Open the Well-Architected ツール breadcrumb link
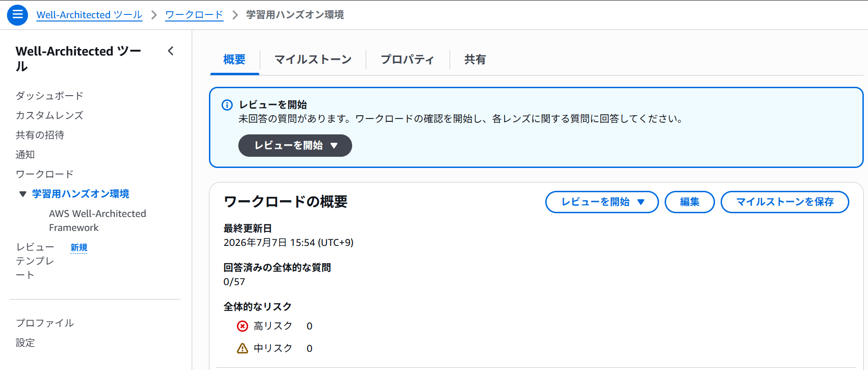This screenshot has height=370, width=868. pos(90,15)
